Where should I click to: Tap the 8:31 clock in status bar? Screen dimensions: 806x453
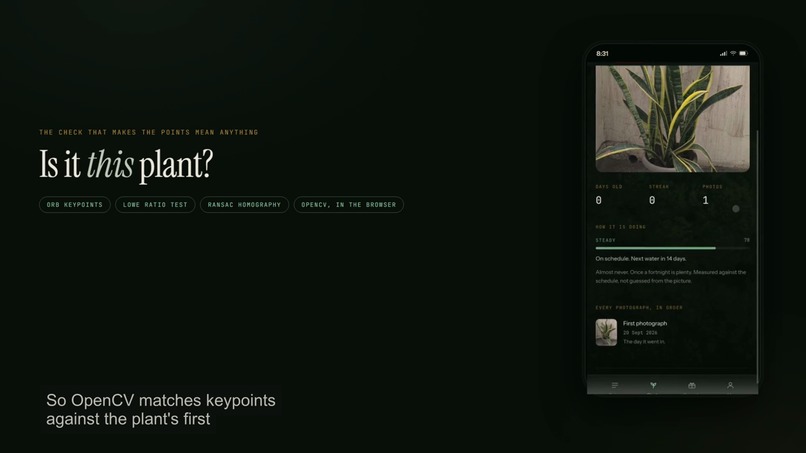click(602, 53)
